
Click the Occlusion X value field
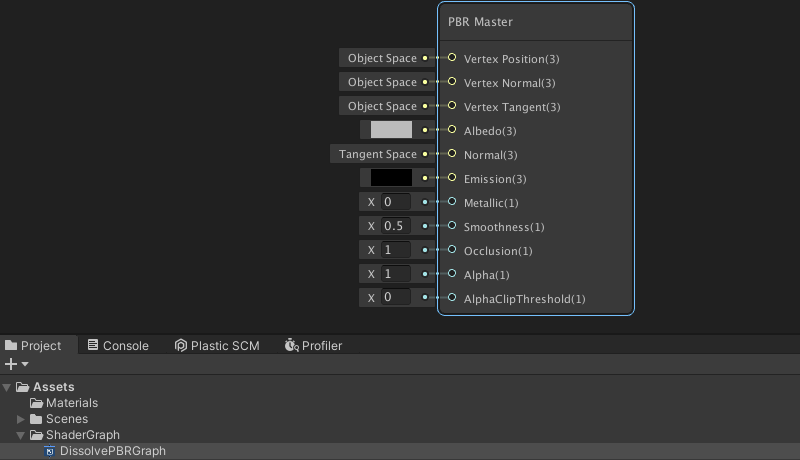(x=395, y=250)
